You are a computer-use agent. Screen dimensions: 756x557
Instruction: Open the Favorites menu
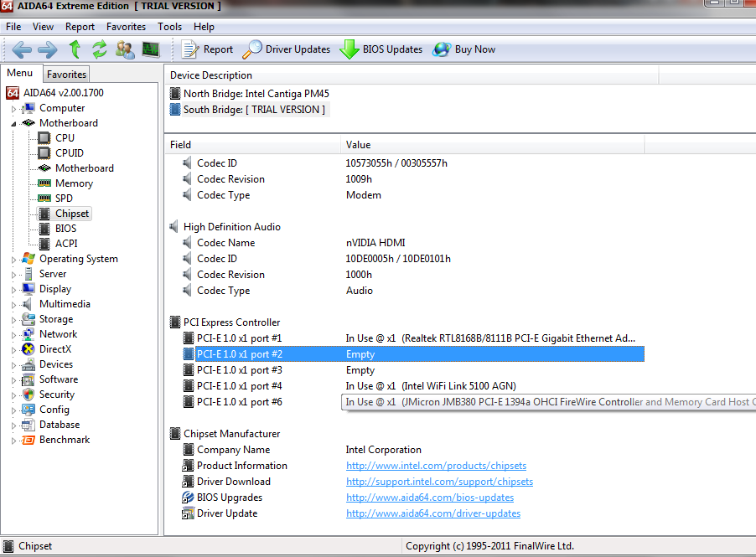pyautogui.click(x=126, y=27)
